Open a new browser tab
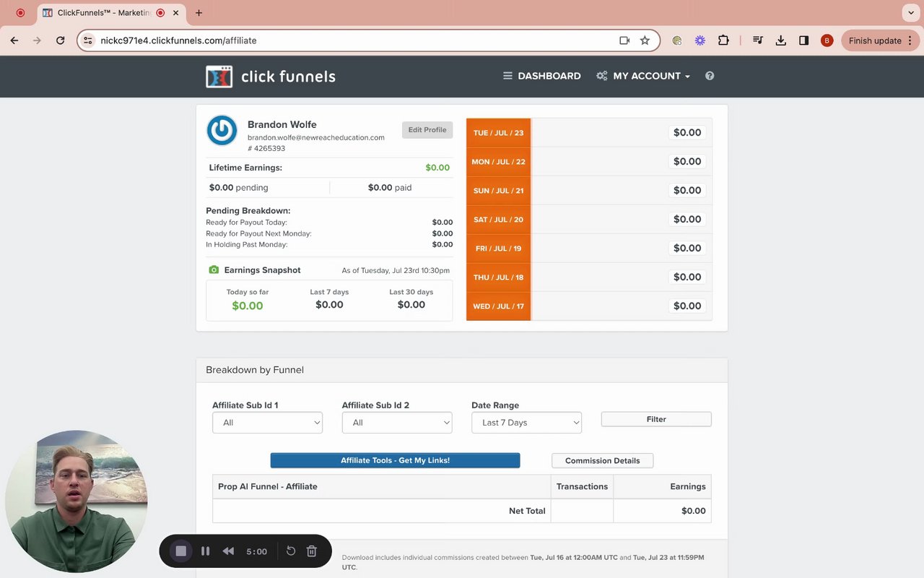This screenshot has width=924, height=578. pos(199,12)
